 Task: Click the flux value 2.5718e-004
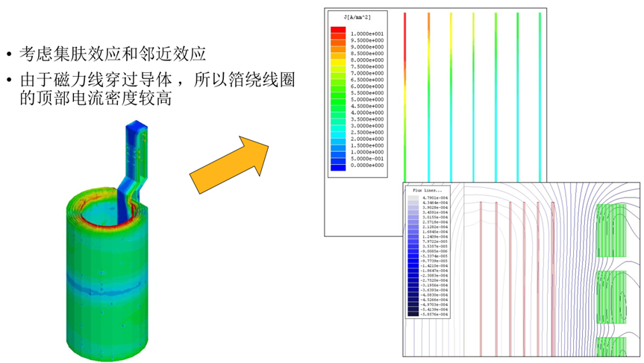pos(435,222)
